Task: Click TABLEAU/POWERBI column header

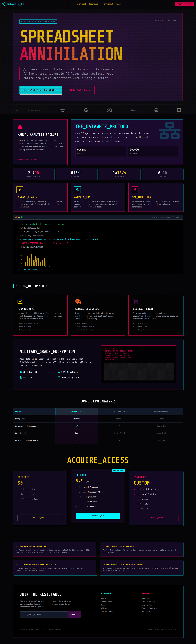Action: [162, 412]
